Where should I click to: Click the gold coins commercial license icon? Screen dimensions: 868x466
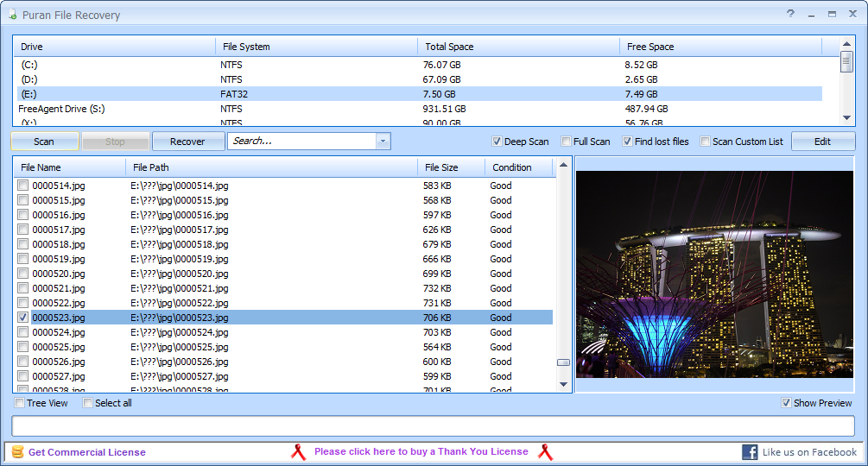(x=18, y=451)
